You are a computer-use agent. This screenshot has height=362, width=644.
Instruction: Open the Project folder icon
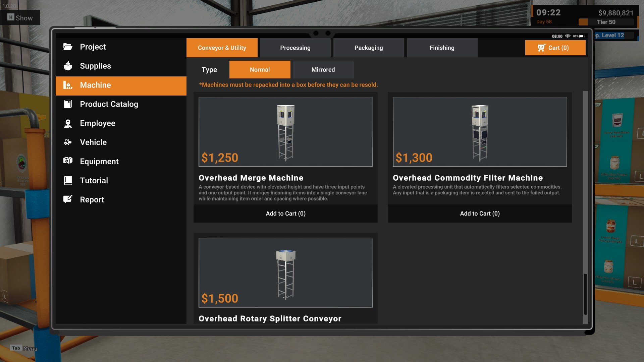point(68,47)
